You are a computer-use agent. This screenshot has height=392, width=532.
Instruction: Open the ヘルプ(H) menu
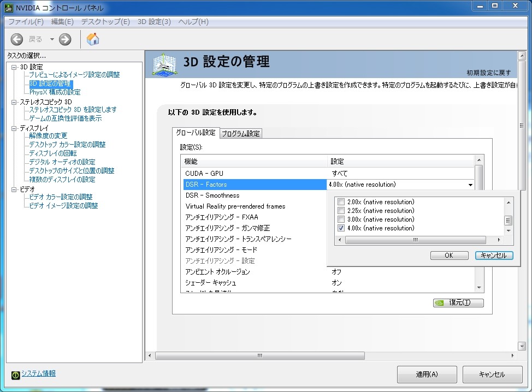193,22
